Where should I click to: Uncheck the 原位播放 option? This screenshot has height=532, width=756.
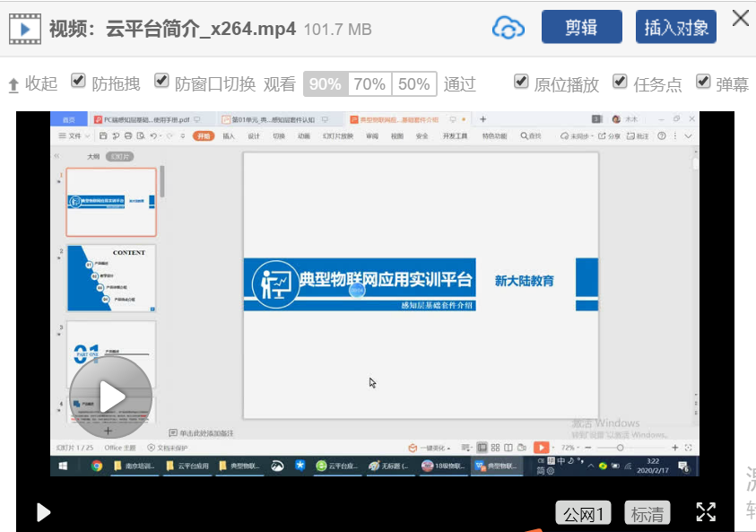[521, 82]
